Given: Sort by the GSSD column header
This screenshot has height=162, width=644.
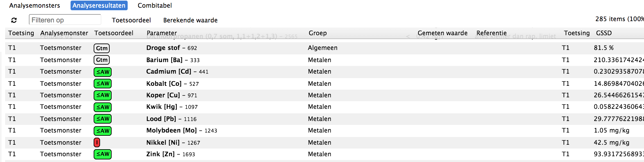Looking at the screenshot, I should [604, 33].
